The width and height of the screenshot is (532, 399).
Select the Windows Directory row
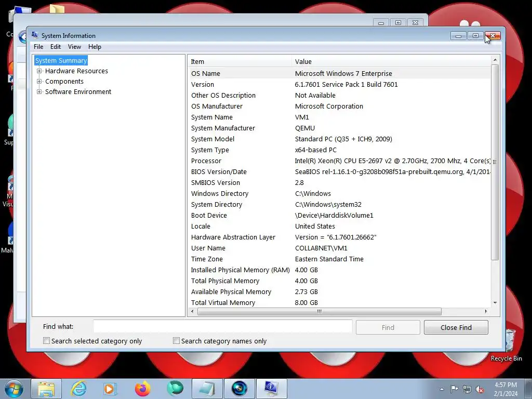(339, 193)
